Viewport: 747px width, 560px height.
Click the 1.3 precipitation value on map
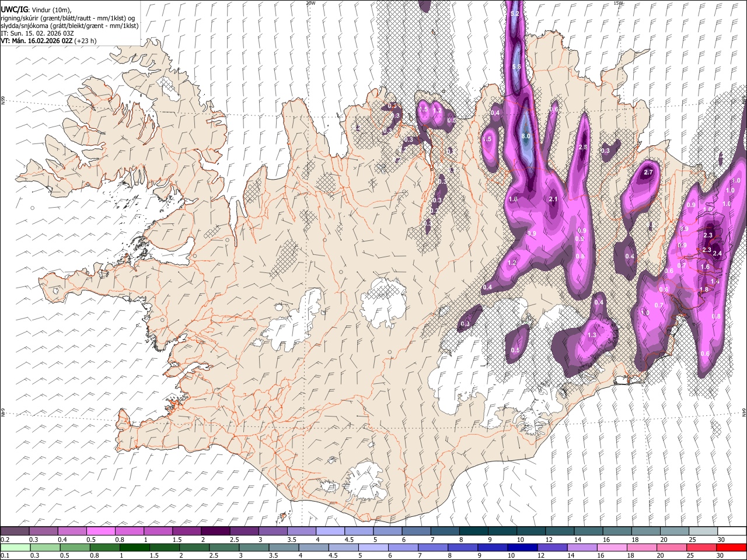coord(592,335)
